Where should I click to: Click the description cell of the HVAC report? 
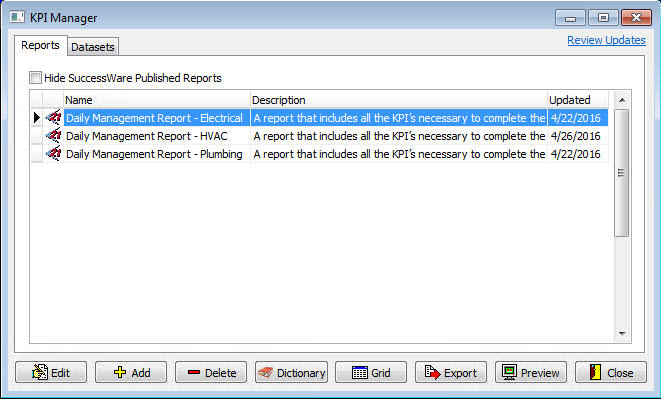(x=399, y=136)
